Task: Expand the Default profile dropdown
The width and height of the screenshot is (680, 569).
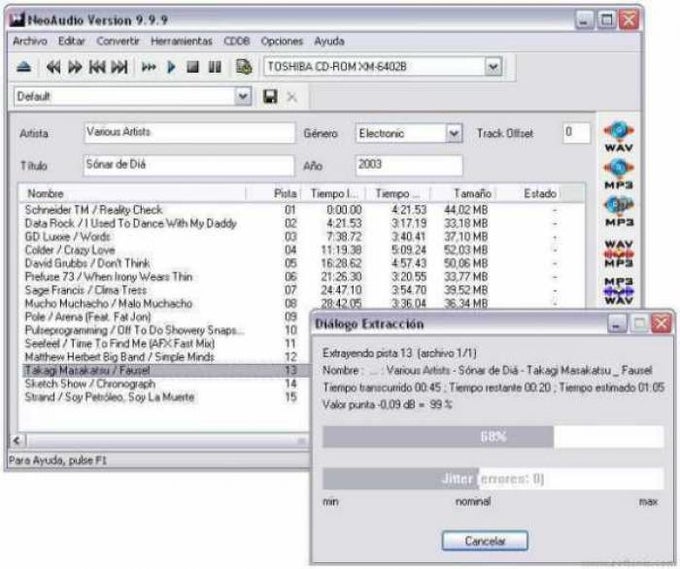Action: [243, 96]
